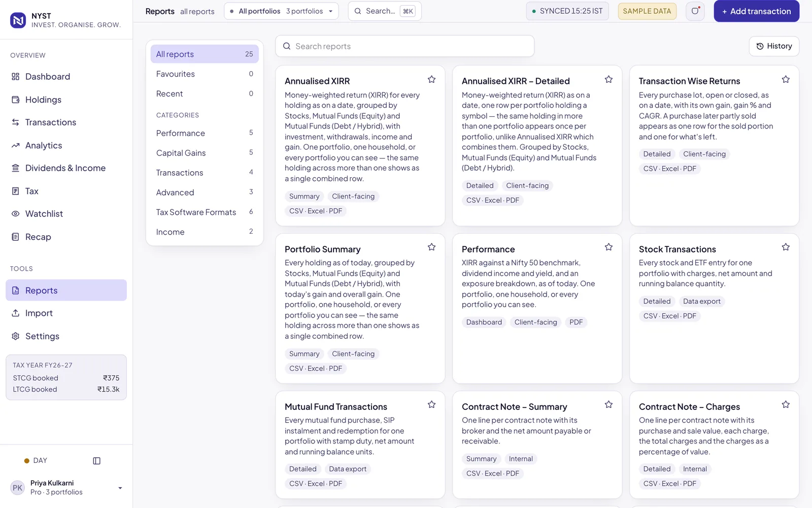
Task: Star the Annualised XIRR – Detailed report
Action: tap(608, 79)
